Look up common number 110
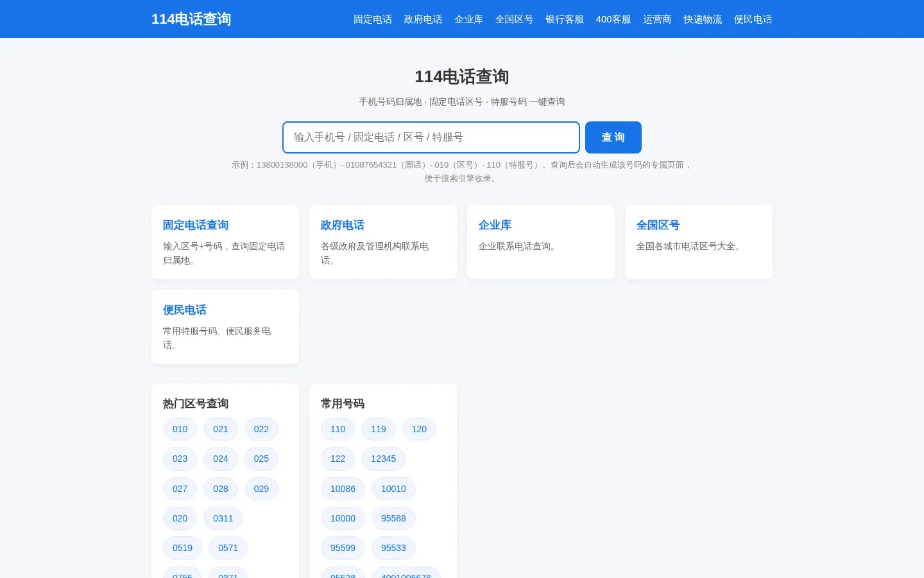 338,429
